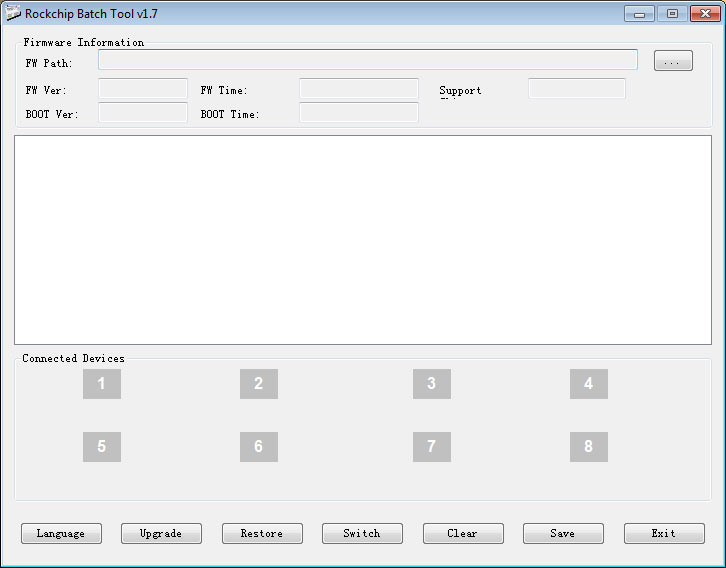Screen dimensions: 726x568
Task: Click the 'BOOT Time:' label
Action: [x=230, y=114]
